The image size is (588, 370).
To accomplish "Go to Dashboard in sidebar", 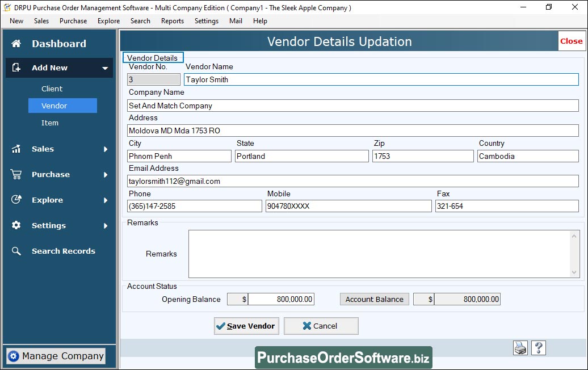I will (x=59, y=44).
